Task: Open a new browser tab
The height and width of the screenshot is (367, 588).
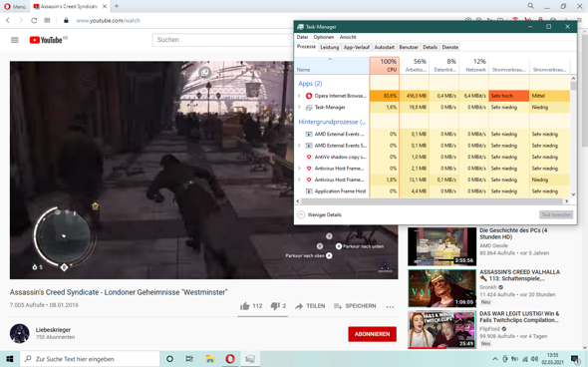Action: pos(117,6)
